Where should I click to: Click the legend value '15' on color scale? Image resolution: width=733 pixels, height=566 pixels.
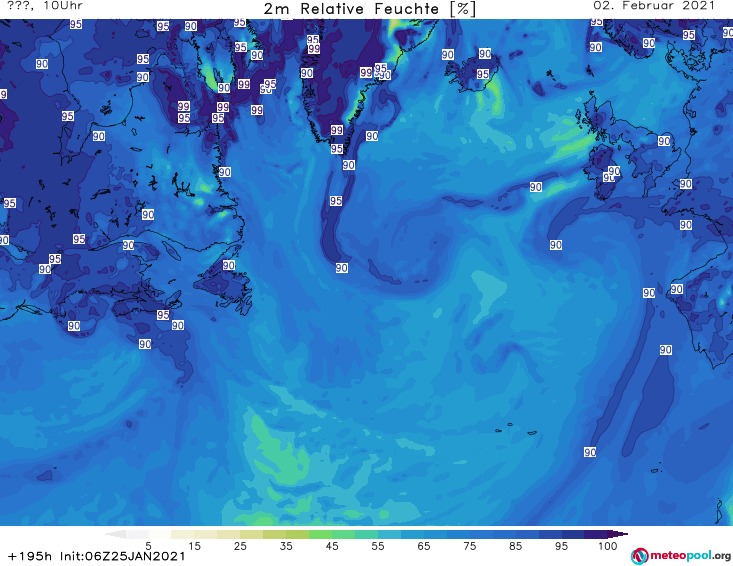click(x=194, y=545)
